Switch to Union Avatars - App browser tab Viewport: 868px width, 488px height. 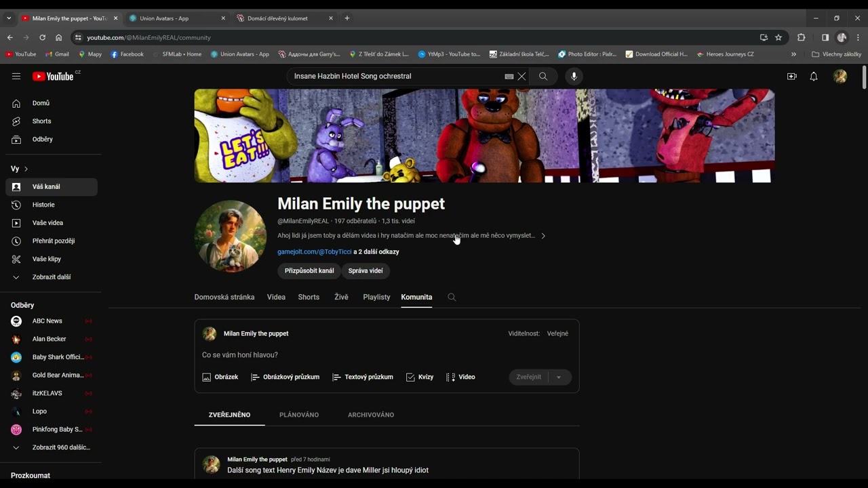(x=177, y=18)
